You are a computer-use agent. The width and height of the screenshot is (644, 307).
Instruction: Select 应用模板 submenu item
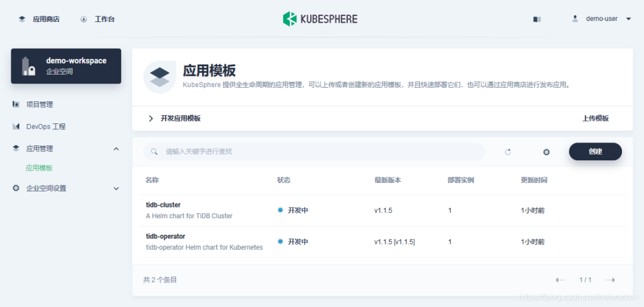(39, 168)
